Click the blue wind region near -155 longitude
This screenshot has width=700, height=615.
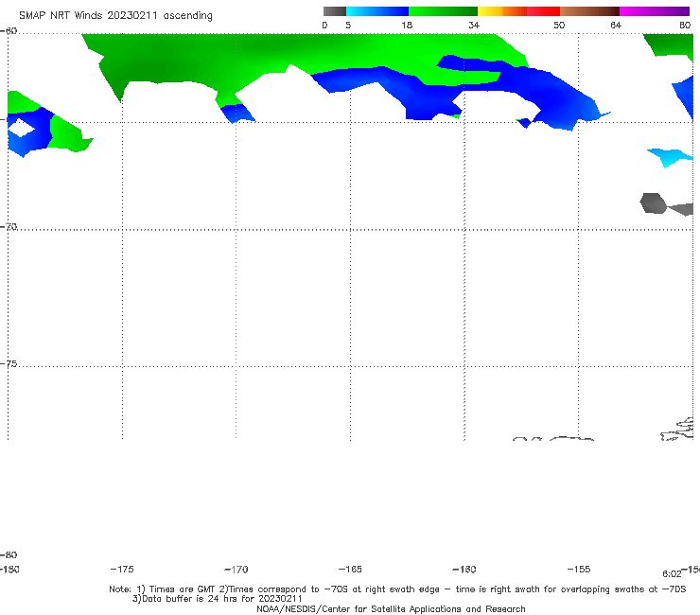click(563, 100)
